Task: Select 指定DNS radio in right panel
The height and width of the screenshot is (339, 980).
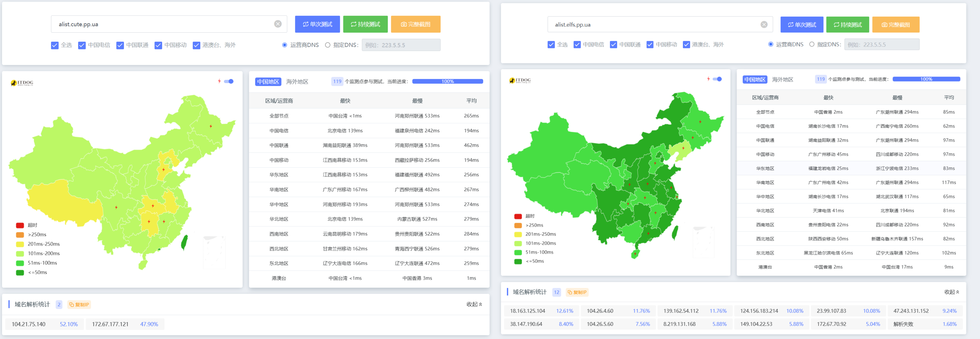Action: [x=812, y=44]
